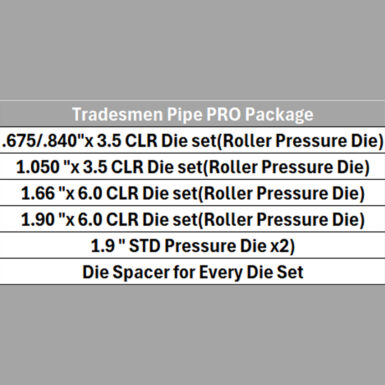Click (Roller Pressure Die) text in the 1.050 row
385x385 pixels.
(x=286, y=167)
